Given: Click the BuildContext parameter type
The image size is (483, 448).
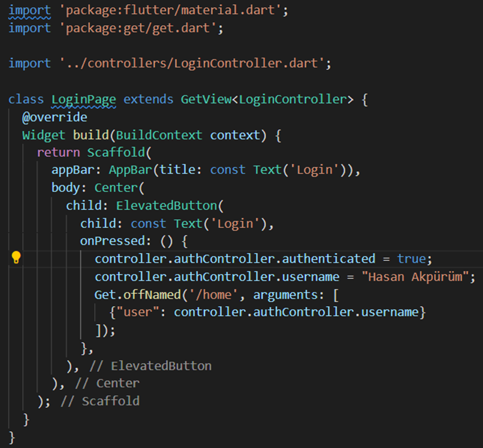Looking at the screenshot, I should coord(159,135).
